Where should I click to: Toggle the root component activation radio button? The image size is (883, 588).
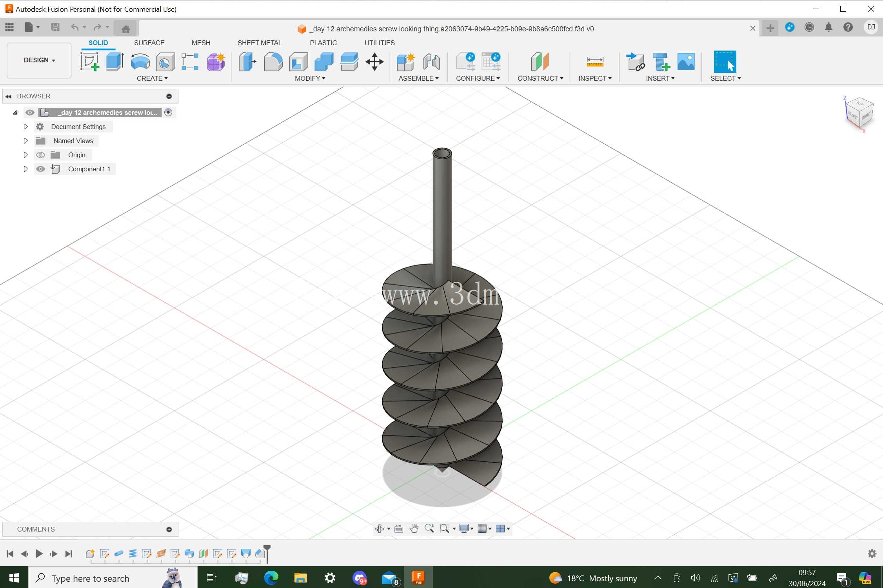[x=169, y=113]
